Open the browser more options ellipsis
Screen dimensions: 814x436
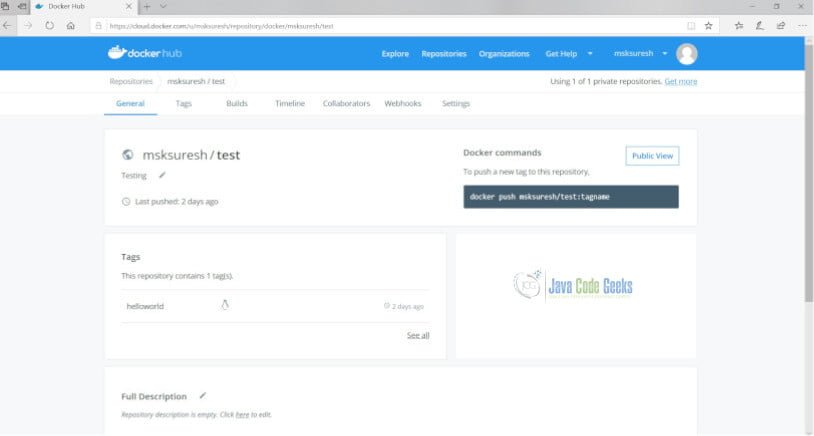pos(802,25)
